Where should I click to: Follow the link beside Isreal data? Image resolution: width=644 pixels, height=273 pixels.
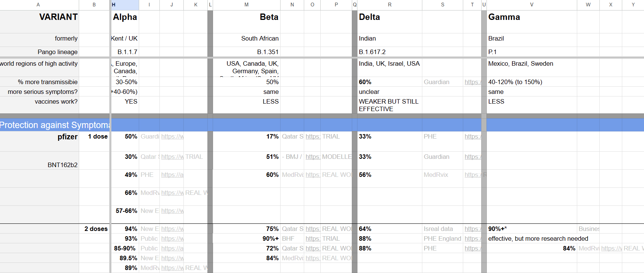pos(472,229)
